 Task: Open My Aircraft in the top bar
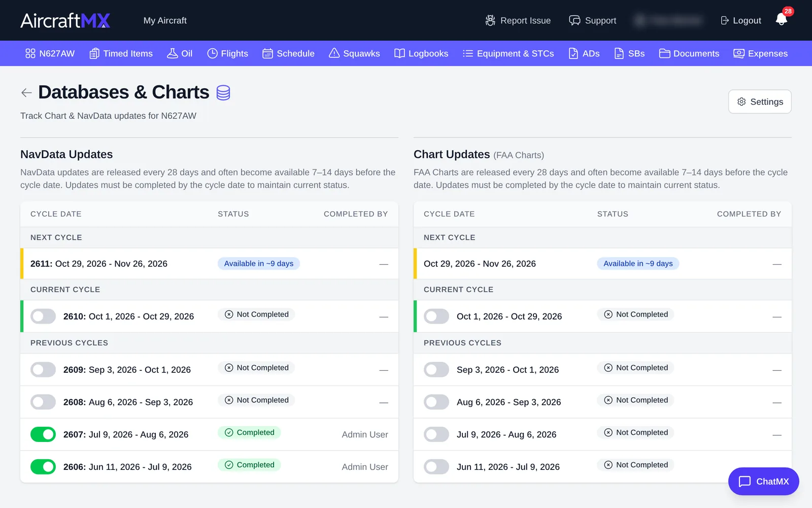point(165,20)
